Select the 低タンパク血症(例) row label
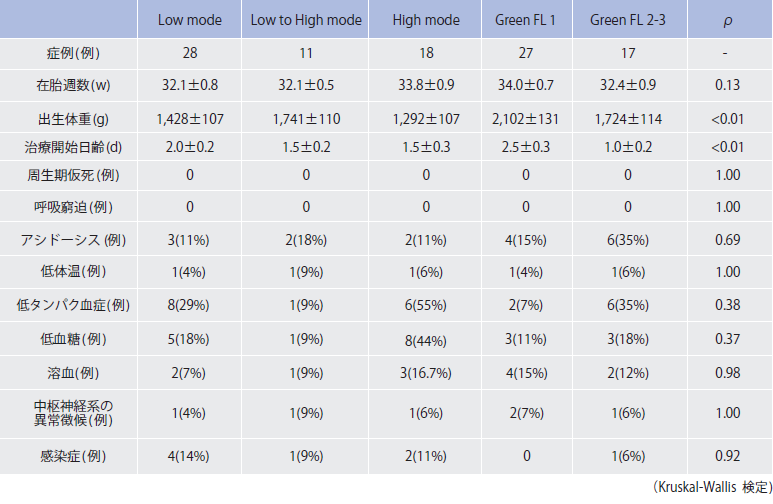Viewport: 773px width, 504px height. 65,306
